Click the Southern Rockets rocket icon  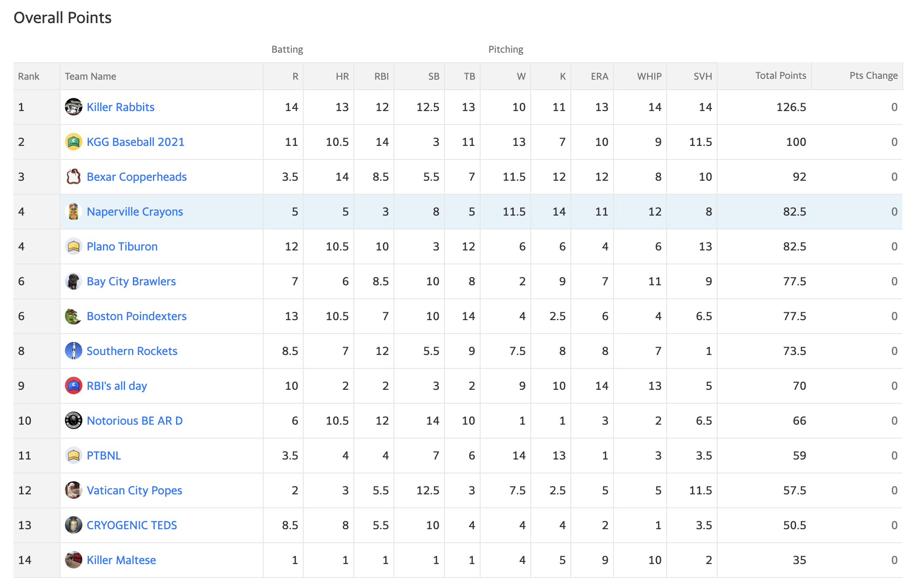click(73, 351)
